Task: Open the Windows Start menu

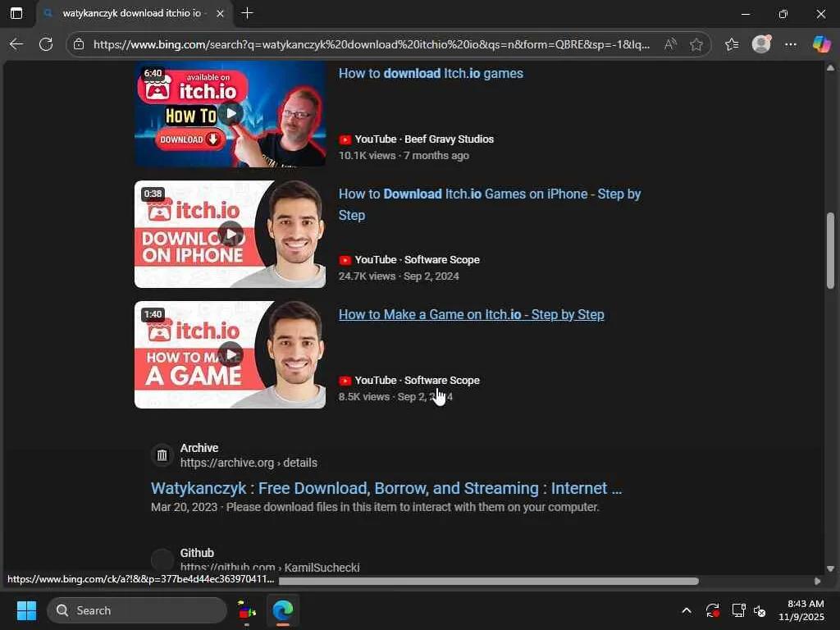Action: [26, 610]
